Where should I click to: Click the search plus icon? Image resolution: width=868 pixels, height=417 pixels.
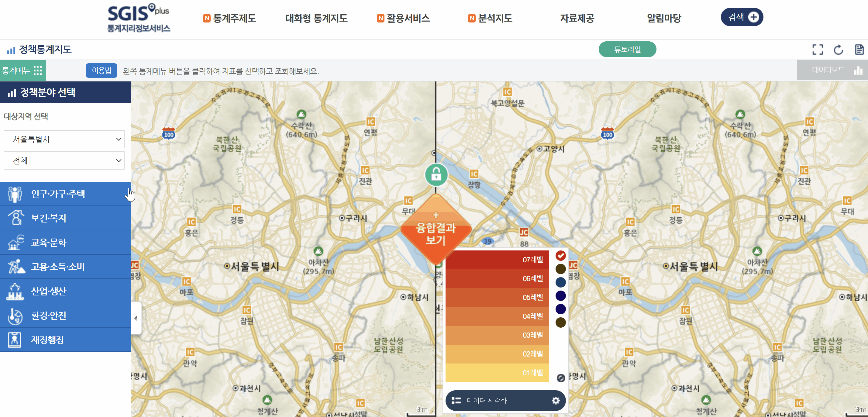[x=753, y=17]
